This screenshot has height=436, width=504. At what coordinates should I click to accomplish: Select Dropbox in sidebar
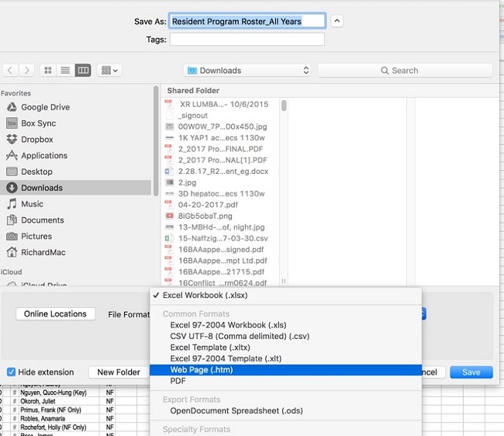[75, 139]
